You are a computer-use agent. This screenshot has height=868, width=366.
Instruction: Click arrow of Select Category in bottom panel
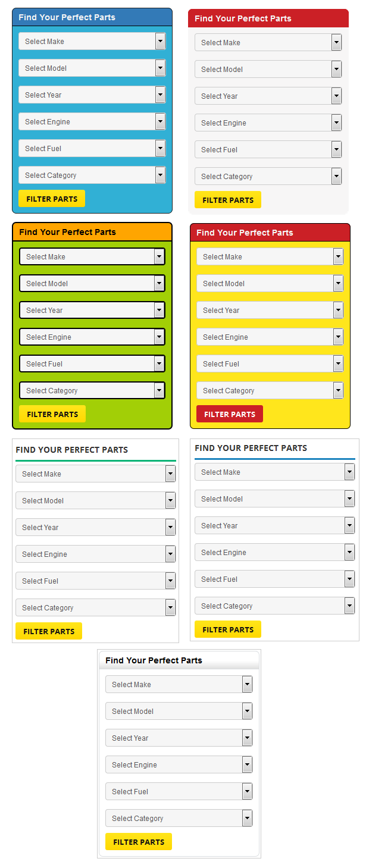[x=247, y=818]
